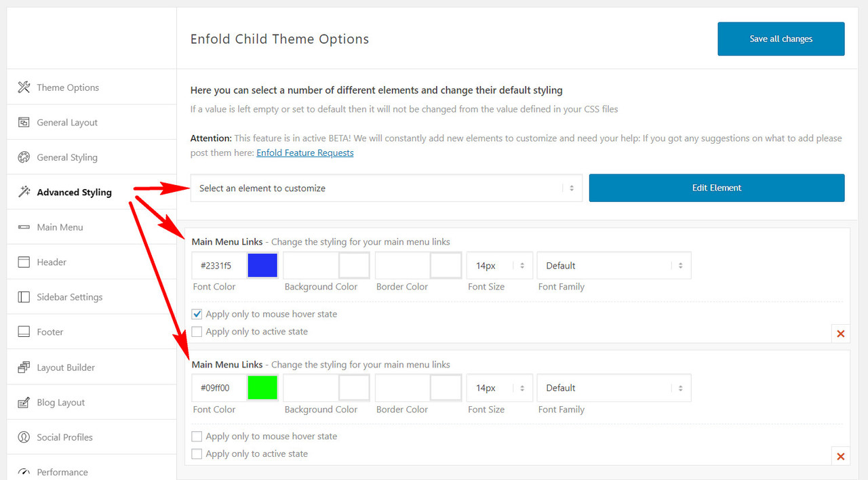Click Background Color input in green rule

[311, 388]
